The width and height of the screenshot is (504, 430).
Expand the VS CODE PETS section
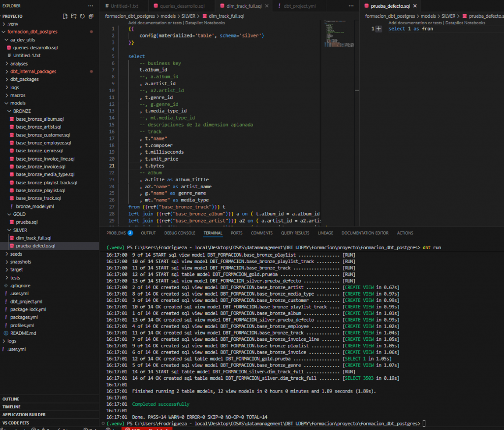click(16, 423)
